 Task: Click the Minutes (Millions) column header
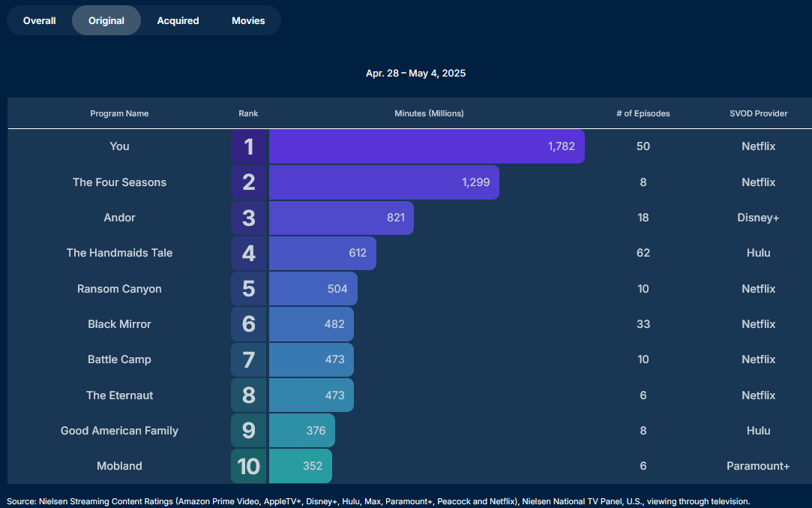pyautogui.click(x=429, y=113)
